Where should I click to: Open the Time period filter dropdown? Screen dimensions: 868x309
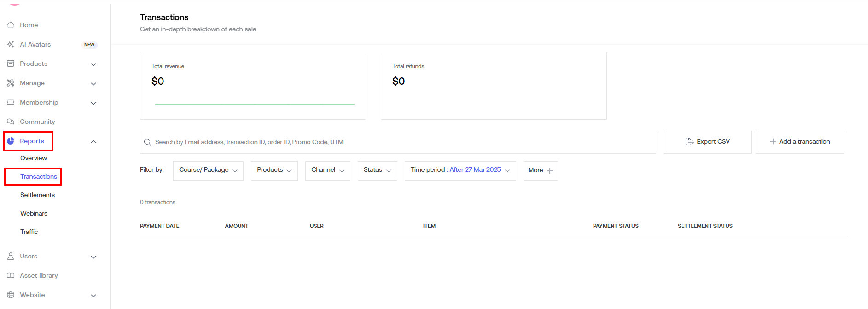[460, 170]
